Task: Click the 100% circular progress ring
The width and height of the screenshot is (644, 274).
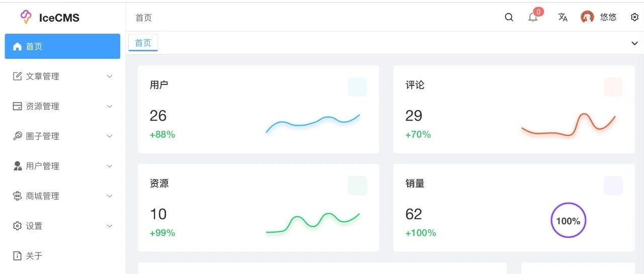Action: 569,220
